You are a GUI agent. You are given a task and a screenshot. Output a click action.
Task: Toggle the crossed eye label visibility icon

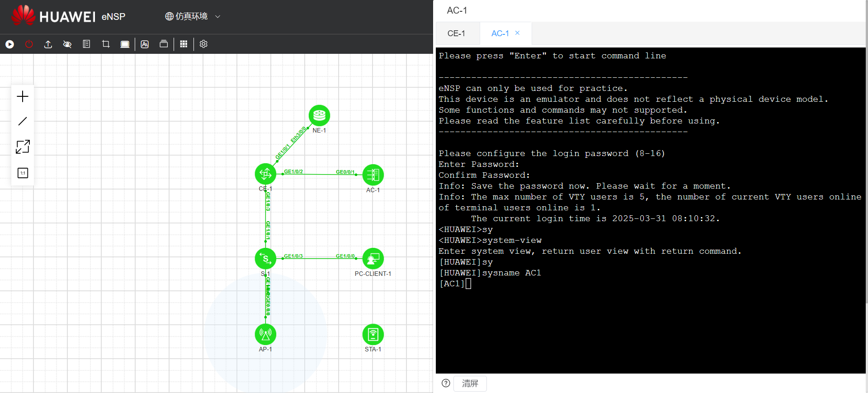click(67, 44)
